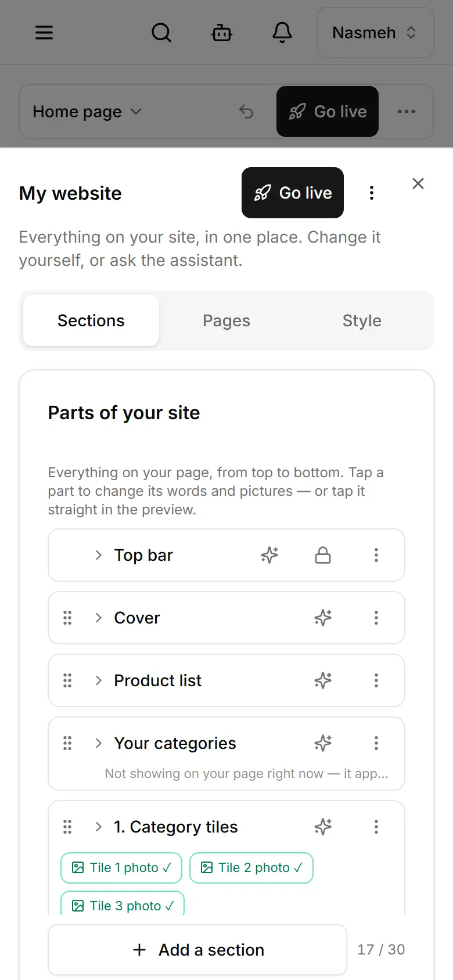Switch to the Style tab

click(x=362, y=320)
